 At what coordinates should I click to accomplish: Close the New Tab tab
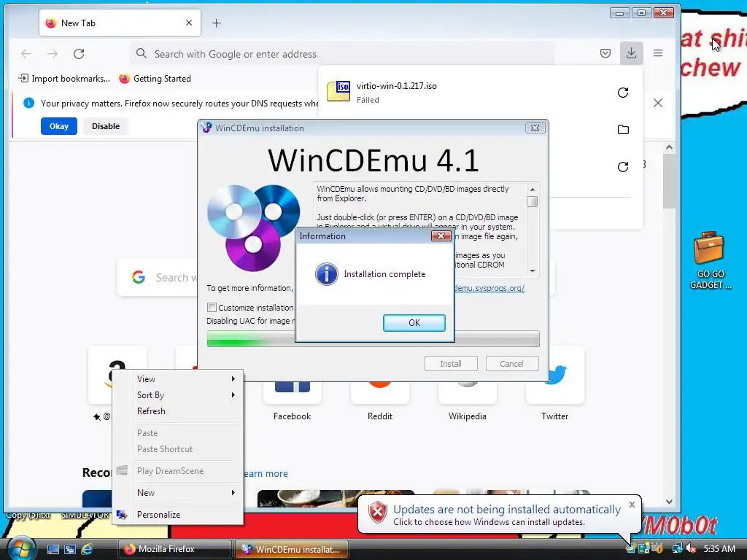(x=189, y=23)
